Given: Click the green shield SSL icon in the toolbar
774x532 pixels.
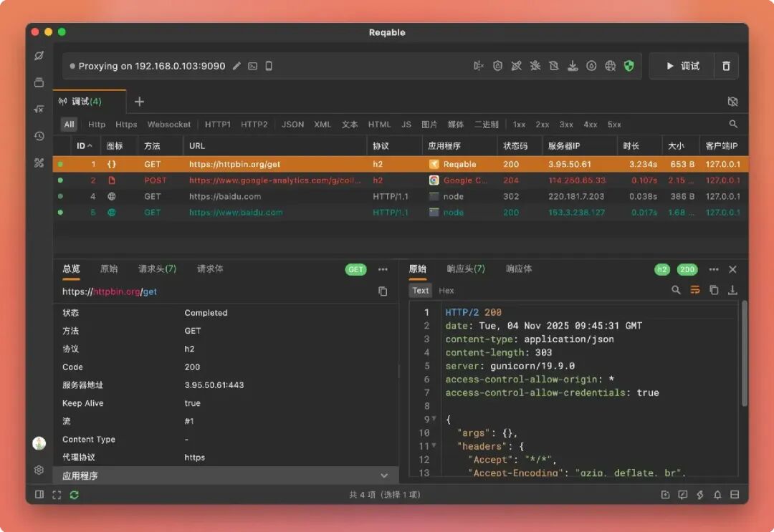Looking at the screenshot, I should click(x=629, y=66).
